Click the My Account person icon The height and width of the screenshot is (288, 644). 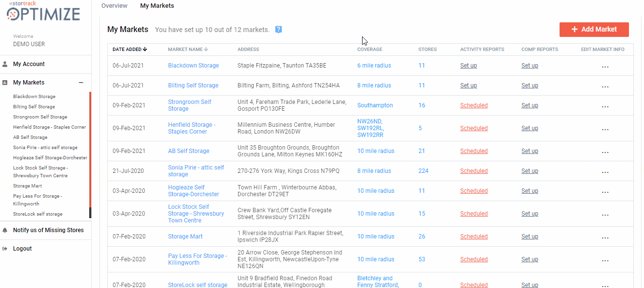point(5,64)
